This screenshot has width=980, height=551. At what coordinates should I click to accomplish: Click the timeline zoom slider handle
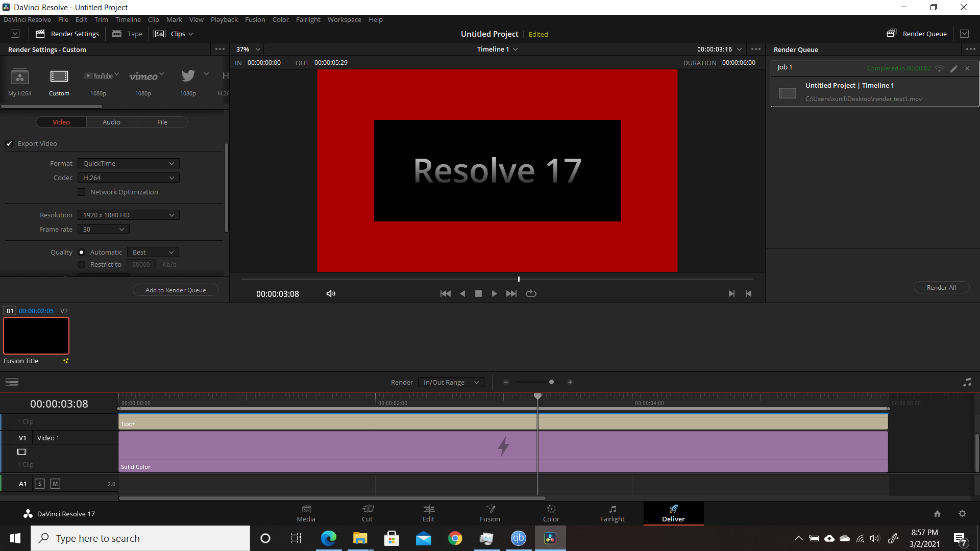click(x=551, y=382)
